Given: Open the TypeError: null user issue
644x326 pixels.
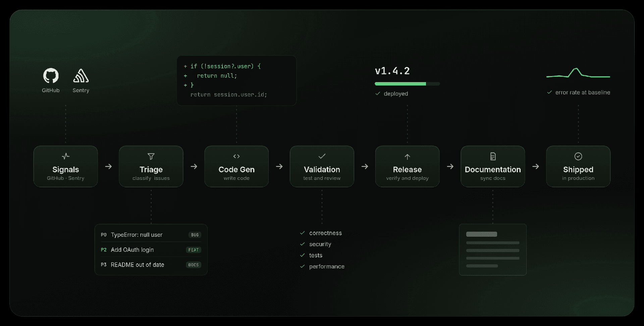Looking at the screenshot, I should point(151,235).
